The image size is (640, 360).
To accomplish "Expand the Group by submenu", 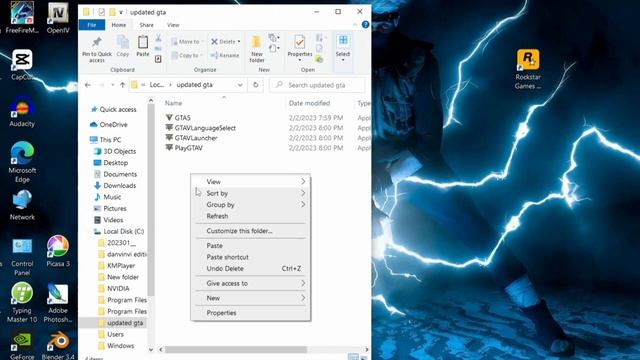I will [250, 204].
